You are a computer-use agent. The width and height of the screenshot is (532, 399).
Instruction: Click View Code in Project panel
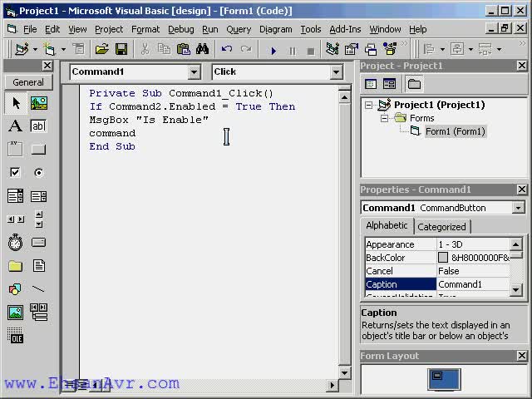(371, 84)
